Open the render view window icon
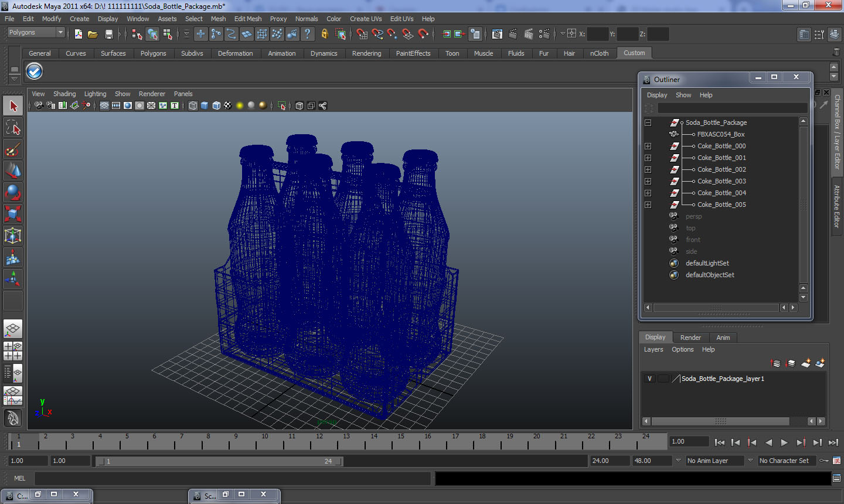 pyautogui.click(x=497, y=34)
